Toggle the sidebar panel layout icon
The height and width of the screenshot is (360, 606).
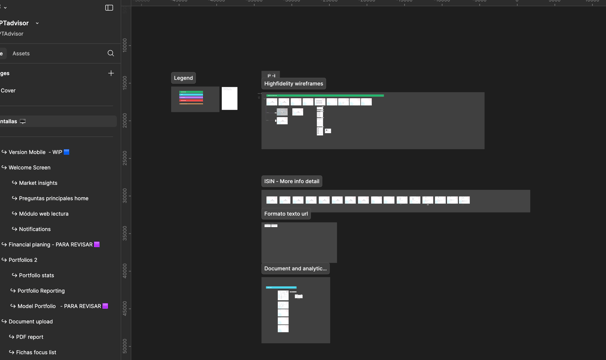point(109,8)
